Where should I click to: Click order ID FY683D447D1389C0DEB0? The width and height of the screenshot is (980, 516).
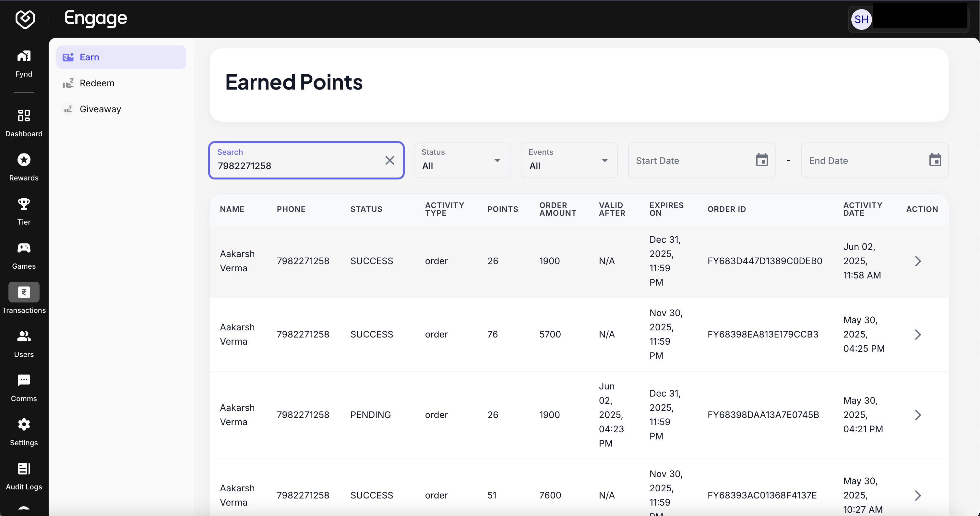765,261
